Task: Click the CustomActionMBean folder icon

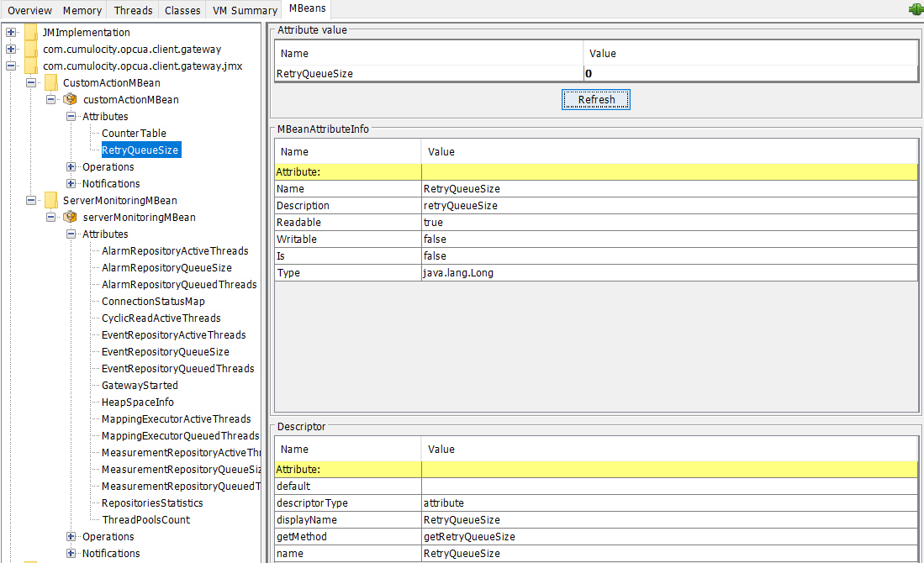Action: [50, 82]
